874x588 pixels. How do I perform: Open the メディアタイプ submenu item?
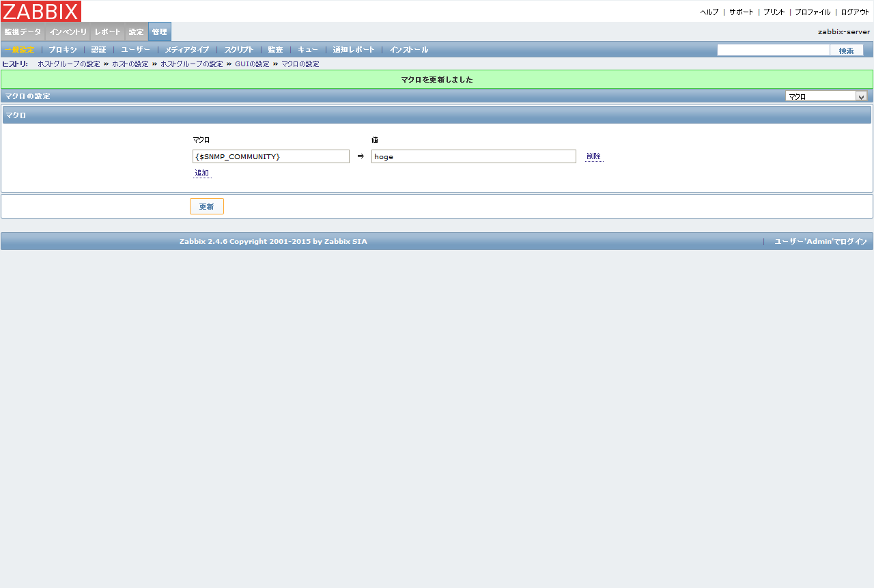click(186, 49)
